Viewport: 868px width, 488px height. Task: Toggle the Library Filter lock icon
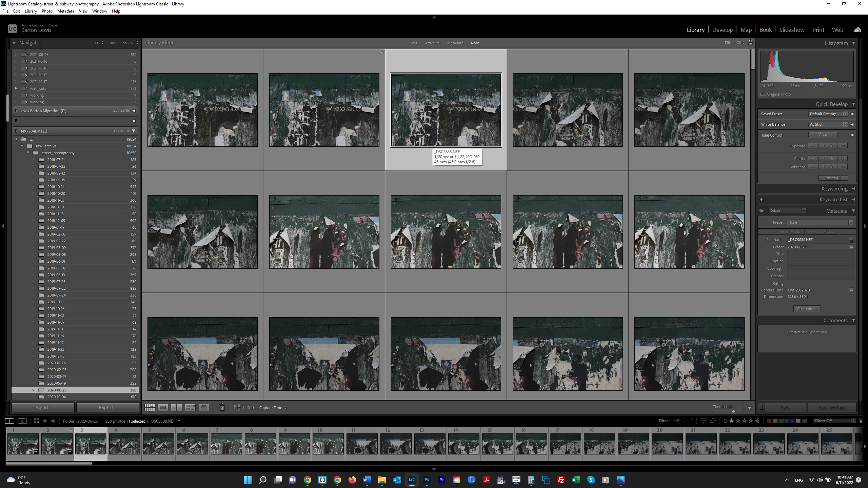click(750, 43)
